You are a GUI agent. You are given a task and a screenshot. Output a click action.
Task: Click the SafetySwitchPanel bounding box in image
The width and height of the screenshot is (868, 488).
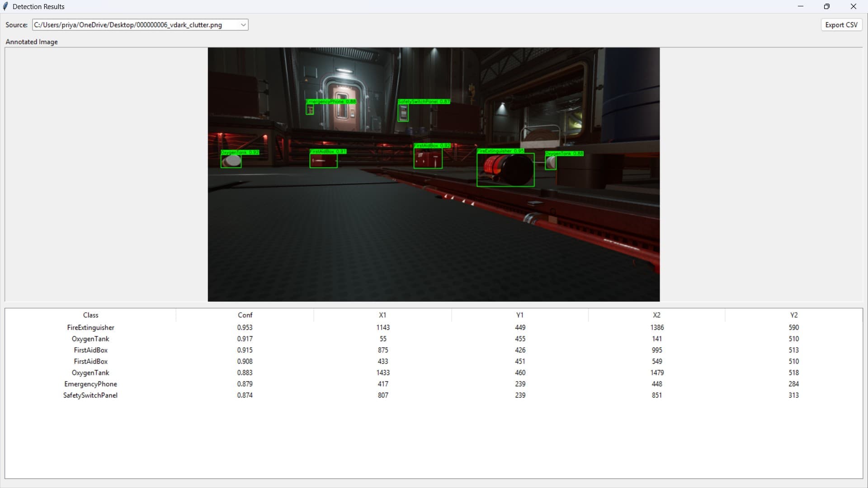(403, 113)
